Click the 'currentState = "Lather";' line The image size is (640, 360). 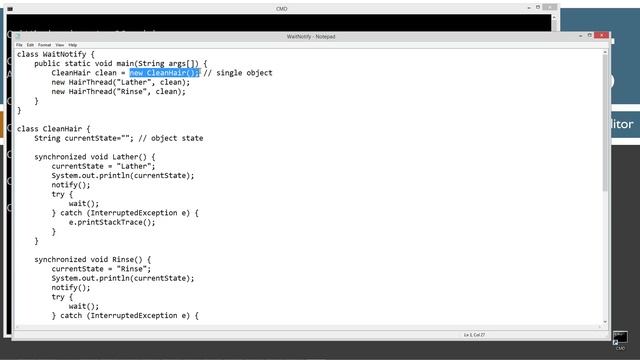103,166
